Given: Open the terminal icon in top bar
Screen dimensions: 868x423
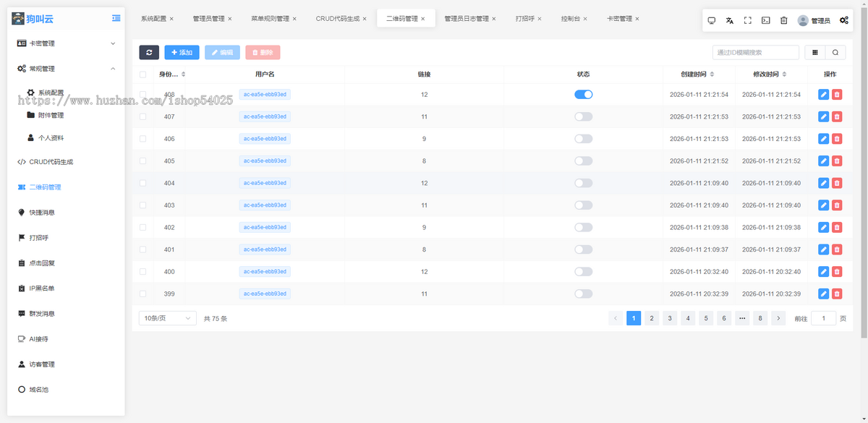Looking at the screenshot, I should click(x=766, y=21).
